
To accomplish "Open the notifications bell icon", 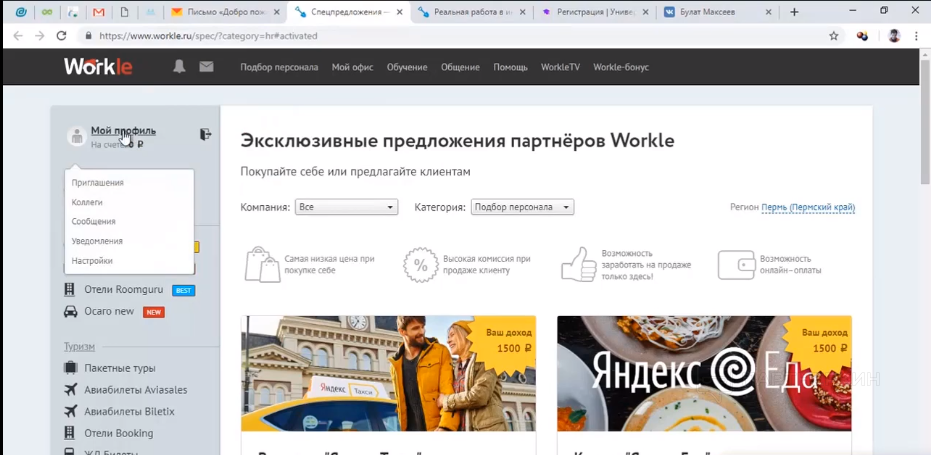I will [179, 67].
